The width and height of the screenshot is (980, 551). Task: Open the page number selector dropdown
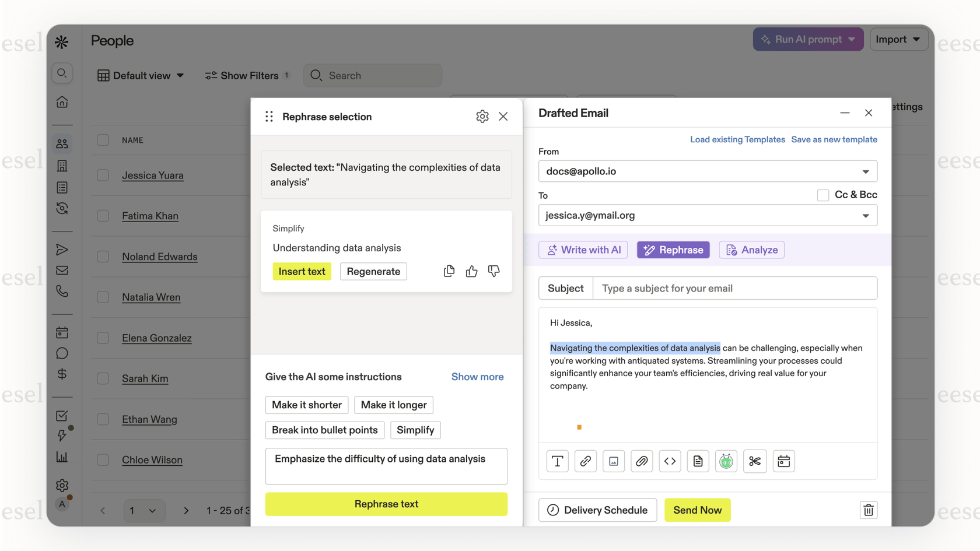tap(143, 510)
